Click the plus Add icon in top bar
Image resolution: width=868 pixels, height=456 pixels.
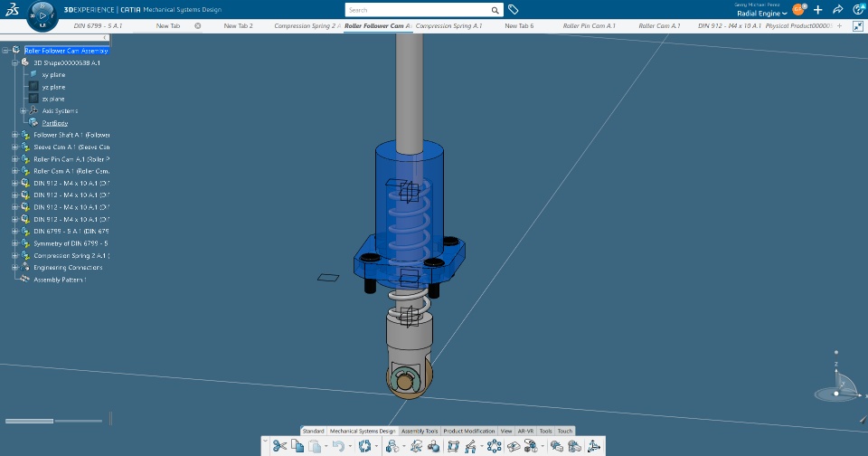(817, 9)
